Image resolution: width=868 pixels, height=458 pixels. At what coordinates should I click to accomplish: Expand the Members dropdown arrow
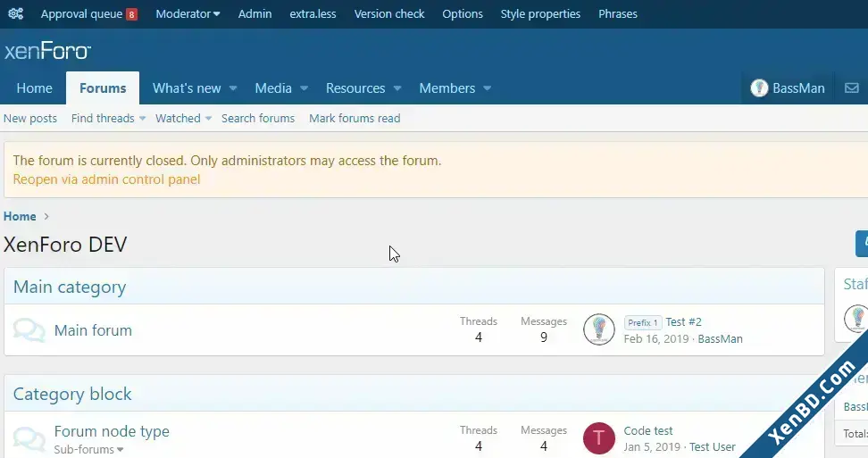488,88
